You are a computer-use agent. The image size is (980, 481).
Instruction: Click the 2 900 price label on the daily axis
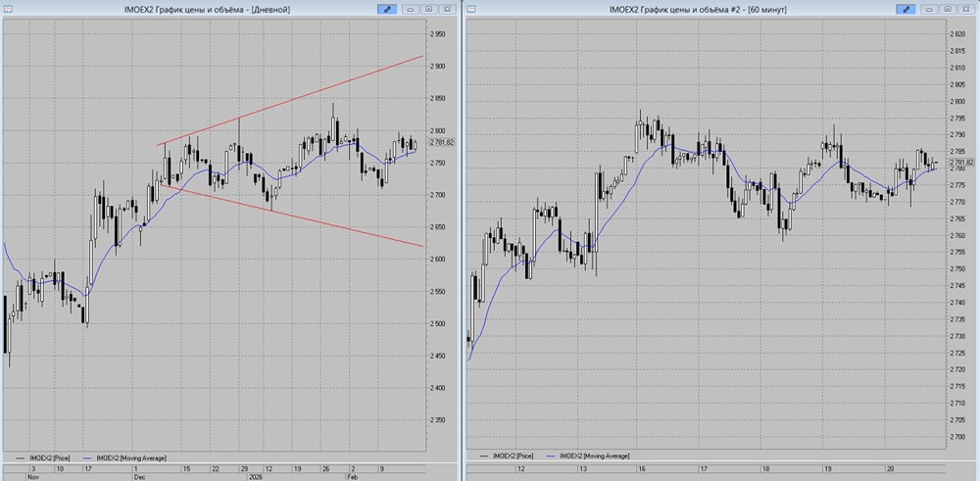(x=437, y=67)
